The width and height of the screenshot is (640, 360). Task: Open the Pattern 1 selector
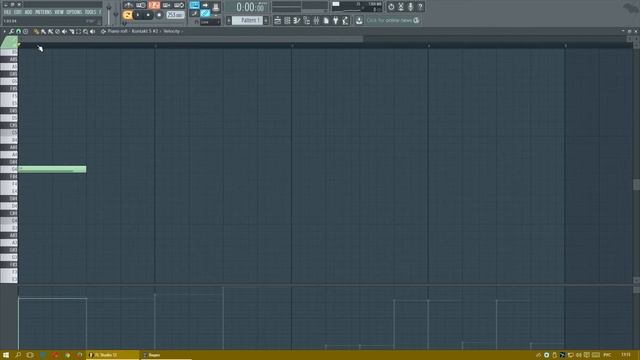(247, 20)
